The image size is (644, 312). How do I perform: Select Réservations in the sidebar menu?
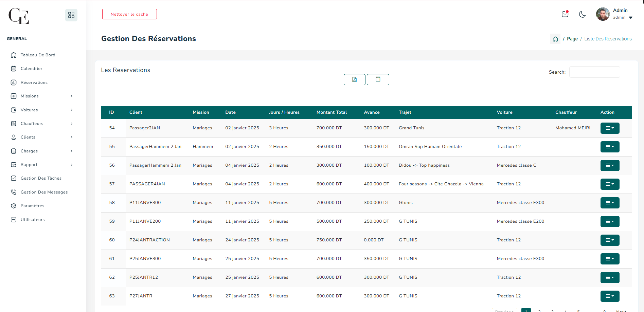coord(34,82)
